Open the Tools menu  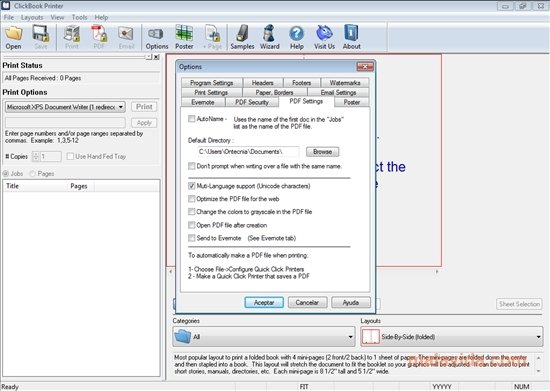(79, 17)
